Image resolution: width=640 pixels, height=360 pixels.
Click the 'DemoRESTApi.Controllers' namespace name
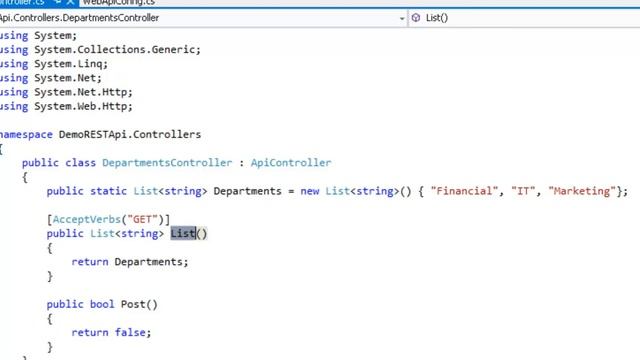130,135
